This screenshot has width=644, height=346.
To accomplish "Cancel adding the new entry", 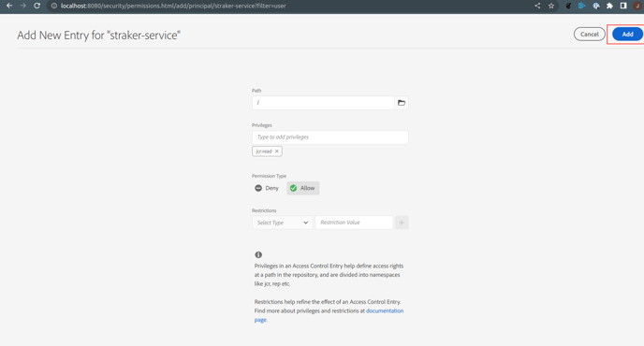I will tap(589, 34).
